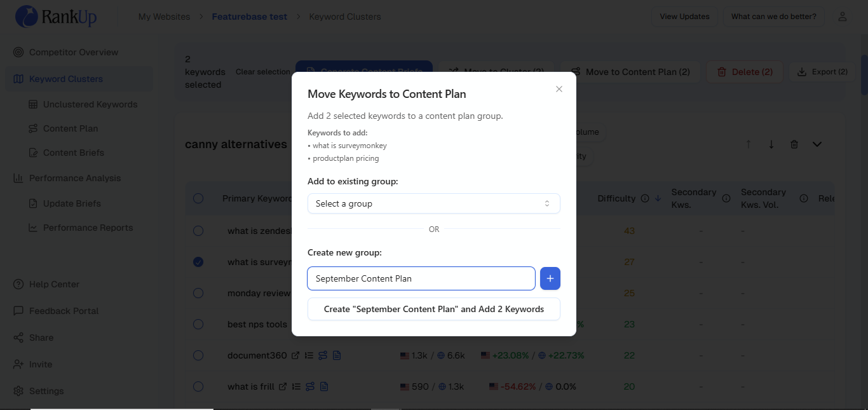Click Secondary Kws. Vol. info icon

click(x=804, y=198)
